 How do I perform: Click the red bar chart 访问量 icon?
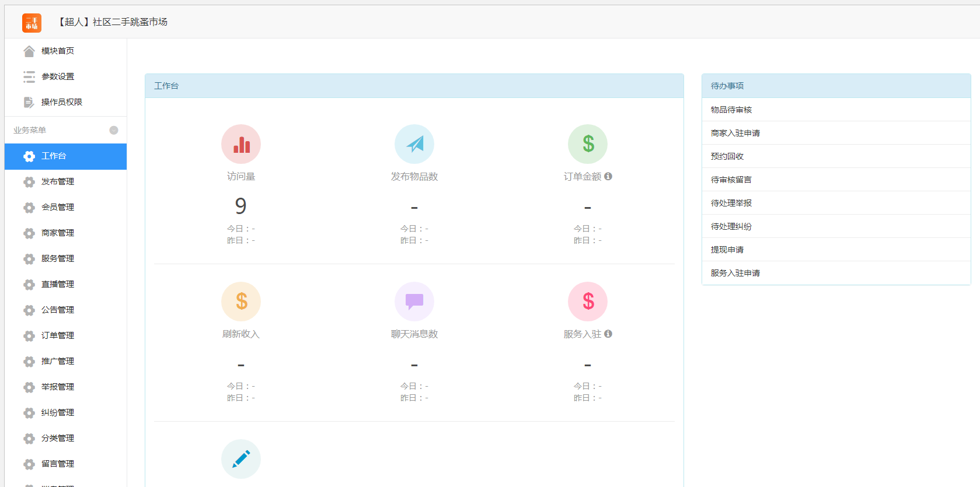(x=241, y=144)
